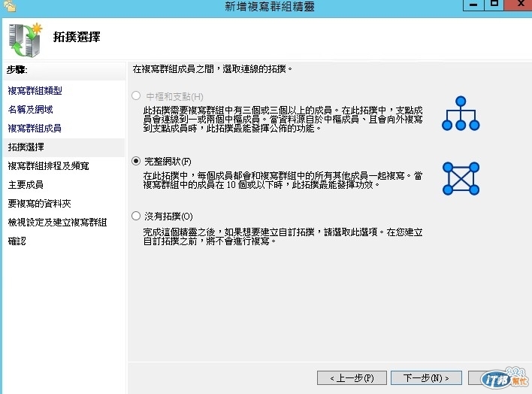Click the full mesh description mentioning 10 個或以下
The image size is (532, 394).
283,180
